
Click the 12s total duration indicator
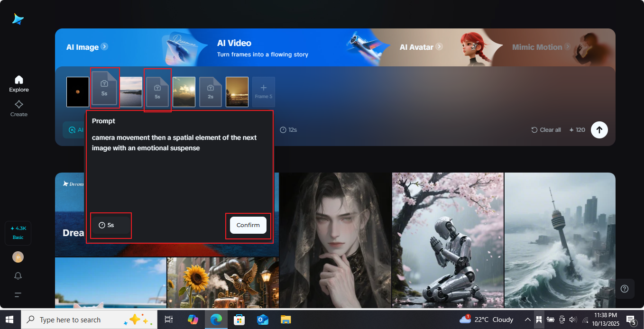coord(288,130)
